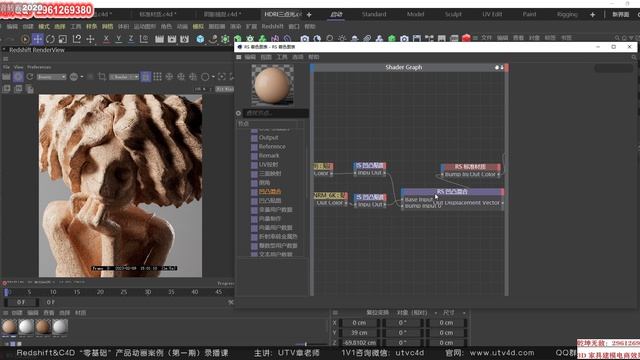This screenshot has height=360, width=640.
Task: Select the Move tool in main toolbar
Action: tap(38, 39)
